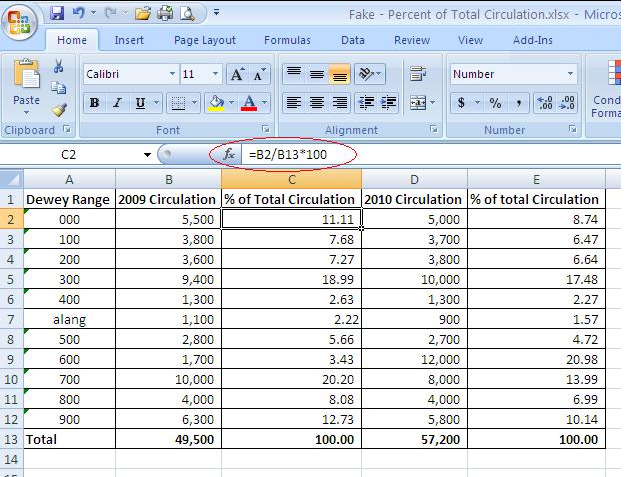Image resolution: width=625 pixels, height=477 pixels.
Task: Click the Paste button
Action: [27, 86]
